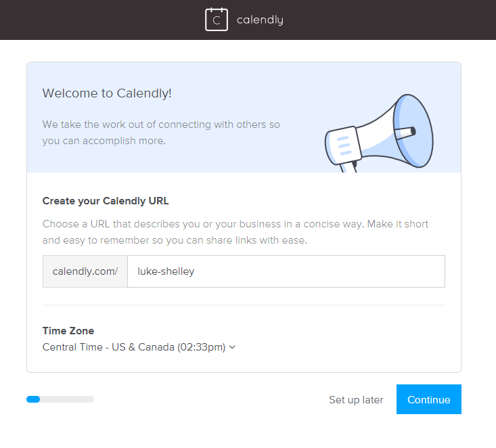Click the URL description paragraph text

(235, 232)
